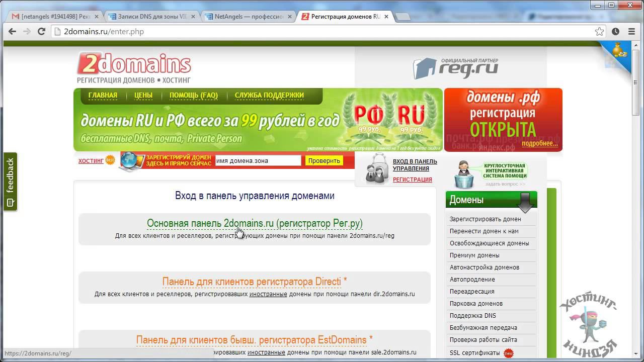The width and height of the screenshot is (644, 362).
Task: Click the red 'new' badge by SSL сертификаты
Action: click(x=509, y=353)
